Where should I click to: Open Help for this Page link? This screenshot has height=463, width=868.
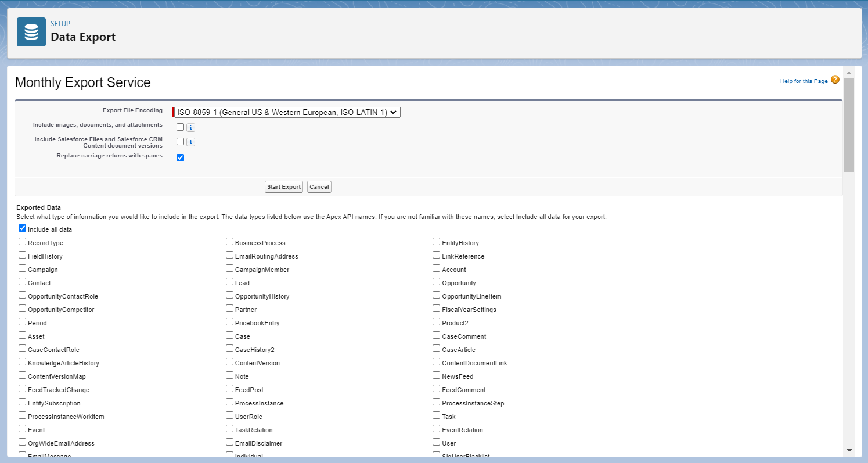(x=804, y=81)
